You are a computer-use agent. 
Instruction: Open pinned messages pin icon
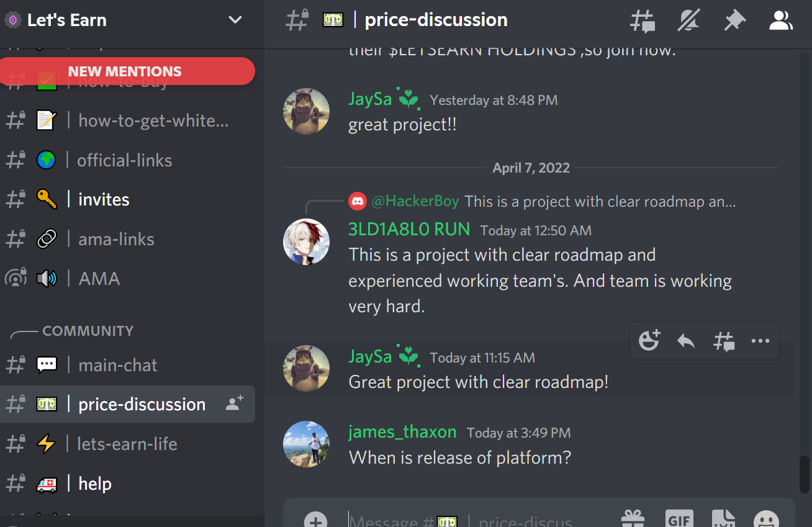tap(734, 20)
